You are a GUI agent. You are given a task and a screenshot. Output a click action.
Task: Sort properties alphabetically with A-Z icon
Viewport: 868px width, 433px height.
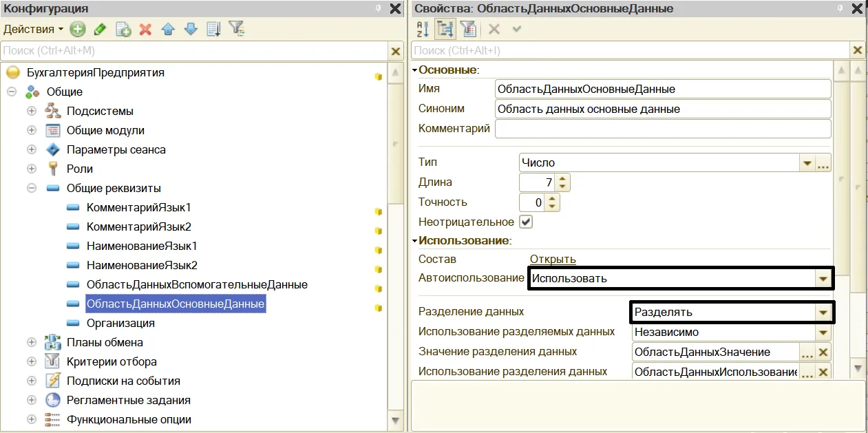pyautogui.click(x=423, y=29)
